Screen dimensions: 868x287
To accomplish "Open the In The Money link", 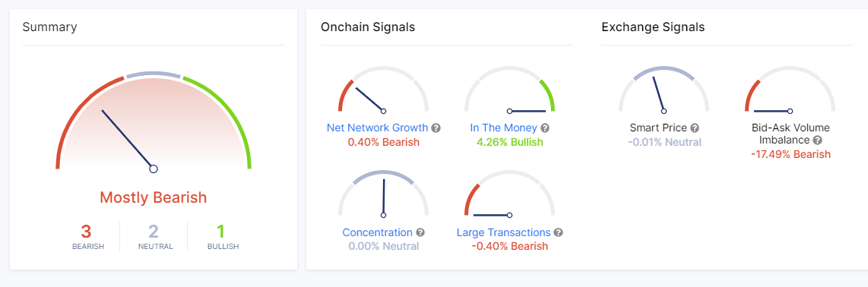I will (x=504, y=128).
